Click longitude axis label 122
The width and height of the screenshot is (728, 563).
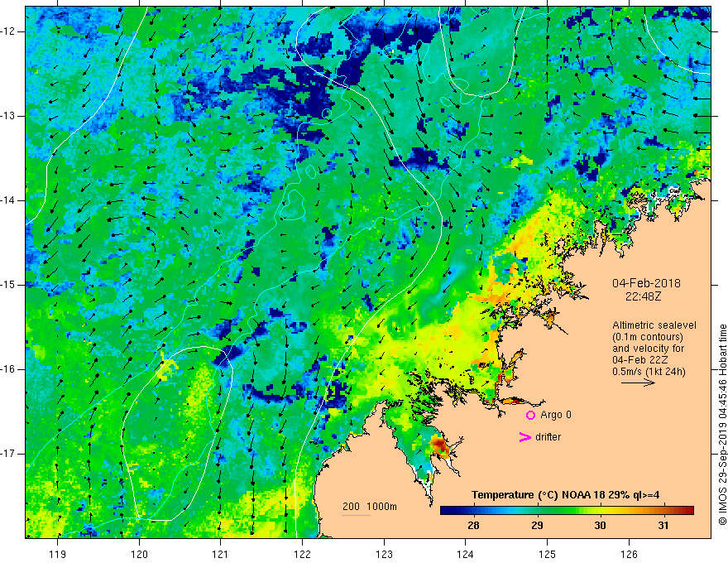point(302,554)
